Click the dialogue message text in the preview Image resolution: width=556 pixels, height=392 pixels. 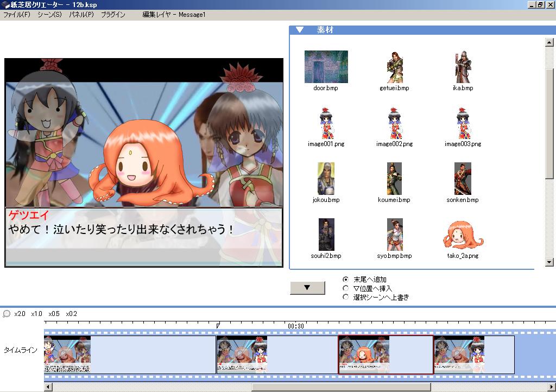coord(121,229)
